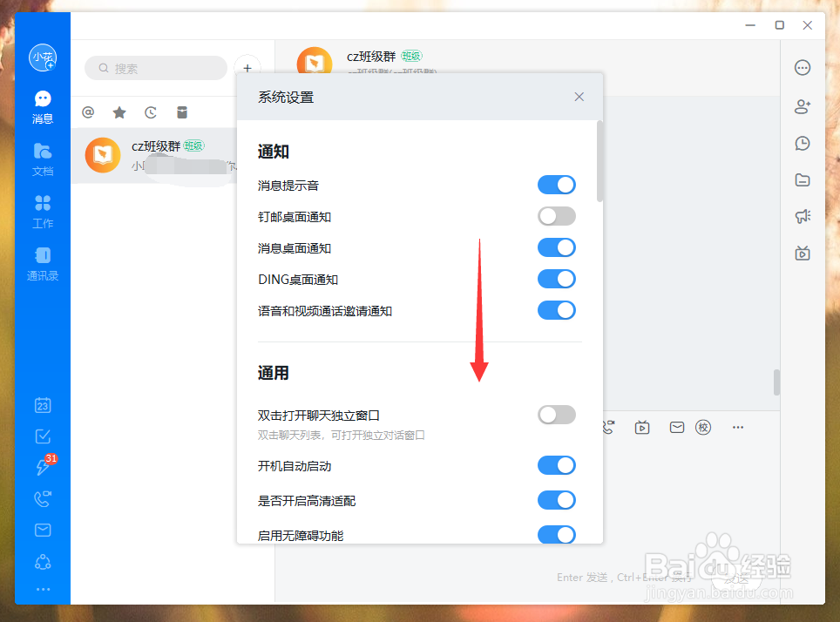Open group announcement megaphone icon
The image size is (840, 622).
[803, 216]
